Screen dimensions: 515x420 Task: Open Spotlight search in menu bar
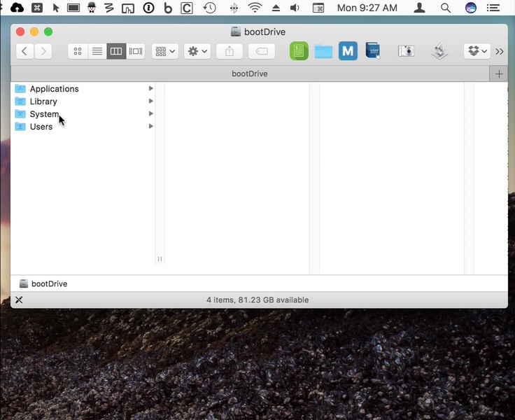[x=445, y=8]
